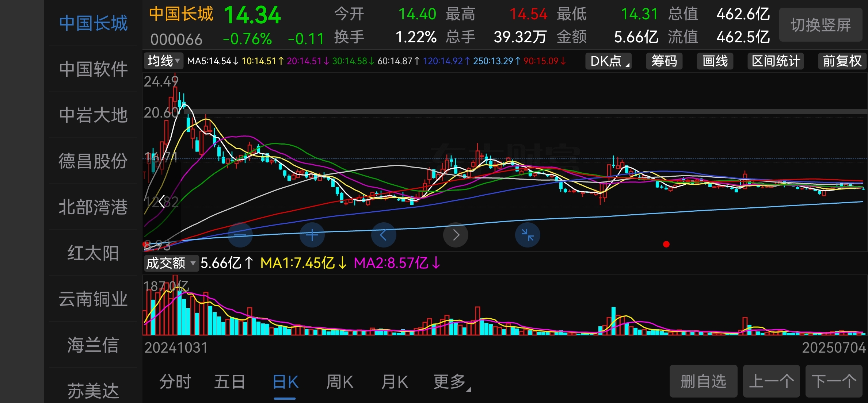The height and width of the screenshot is (403, 868).
Task: Click the 最低 value 14.31
Action: click(639, 14)
